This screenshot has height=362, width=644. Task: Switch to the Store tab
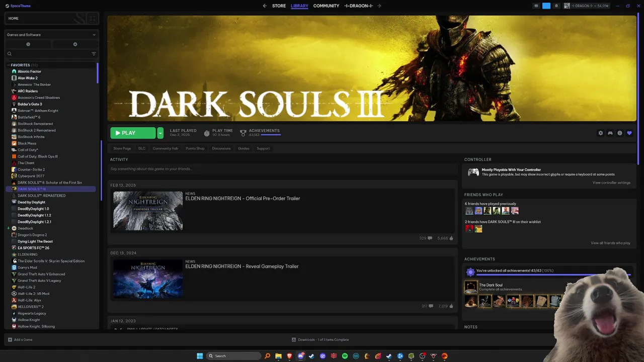[279, 6]
